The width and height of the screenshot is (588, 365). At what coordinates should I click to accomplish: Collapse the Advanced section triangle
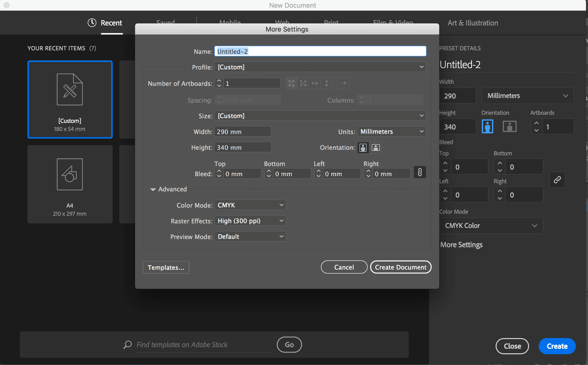(x=153, y=189)
